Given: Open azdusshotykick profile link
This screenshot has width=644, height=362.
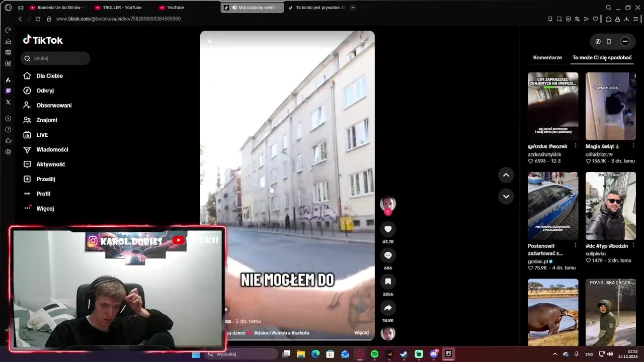Looking at the screenshot, I should pos(544,154).
